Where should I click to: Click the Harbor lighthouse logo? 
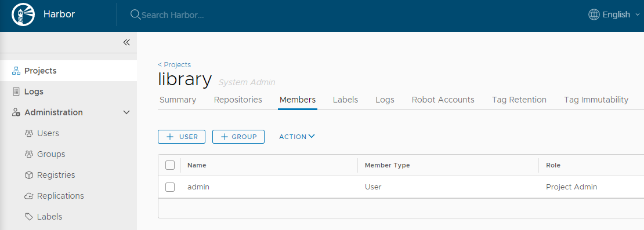click(x=23, y=14)
